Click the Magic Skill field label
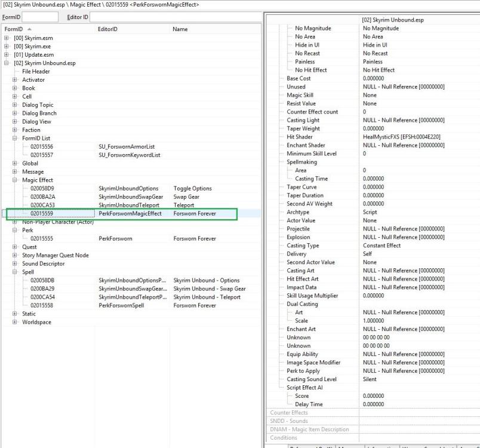Viewport: 480px width, 448px height. click(x=300, y=95)
